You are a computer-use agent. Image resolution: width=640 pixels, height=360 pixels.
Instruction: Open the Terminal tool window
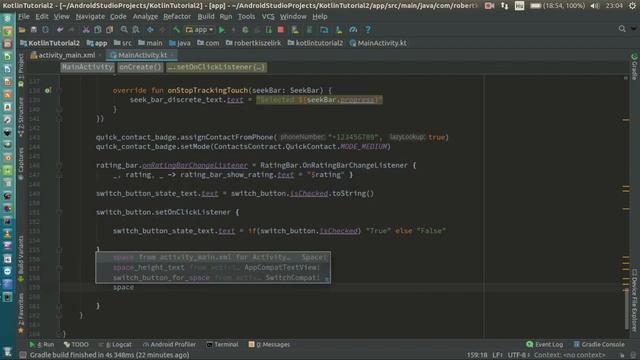222,344
